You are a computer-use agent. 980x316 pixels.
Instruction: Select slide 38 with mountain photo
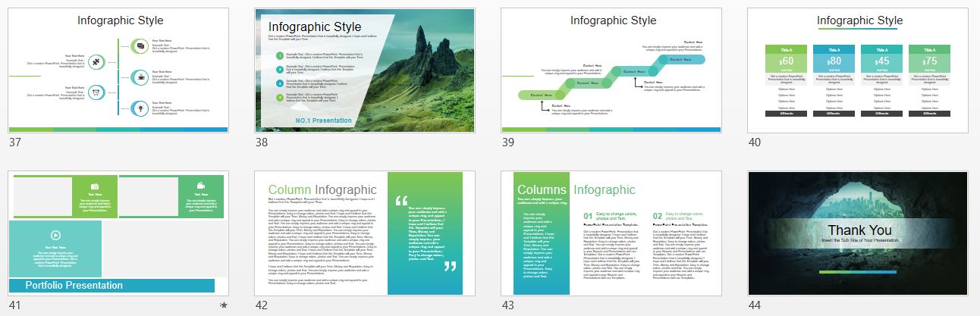click(366, 70)
